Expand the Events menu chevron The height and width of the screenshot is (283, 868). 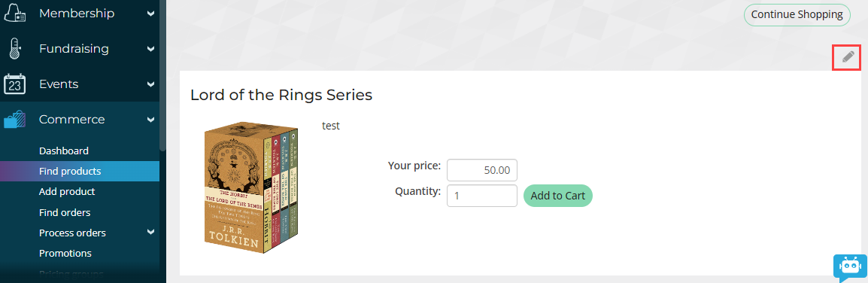point(151,84)
